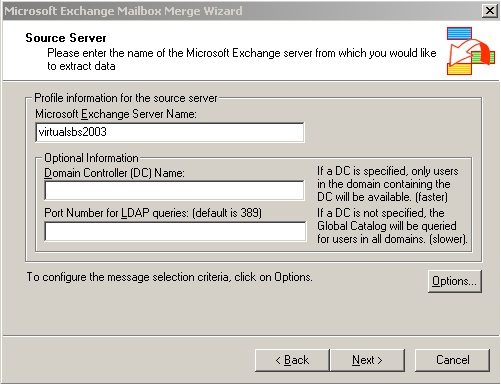Click the Microsoft Exchange Mailbox Merge Wizard title
This screenshot has height=384, width=501.
(123, 11)
